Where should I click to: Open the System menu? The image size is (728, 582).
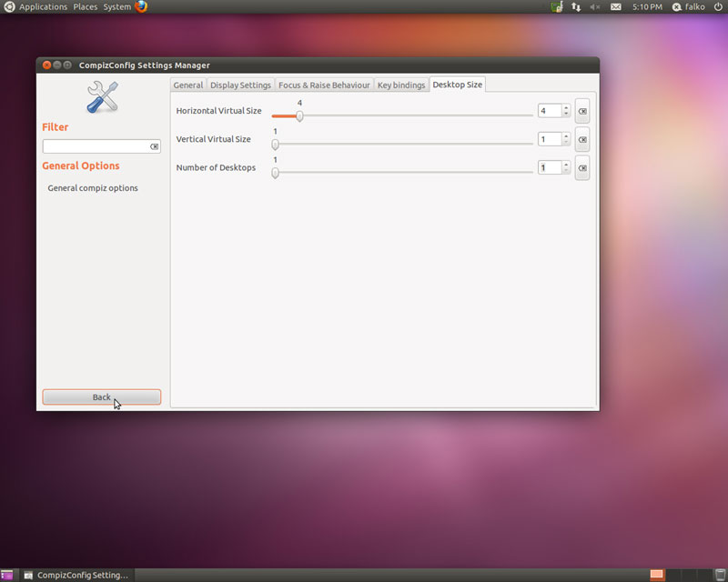[x=117, y=6]
